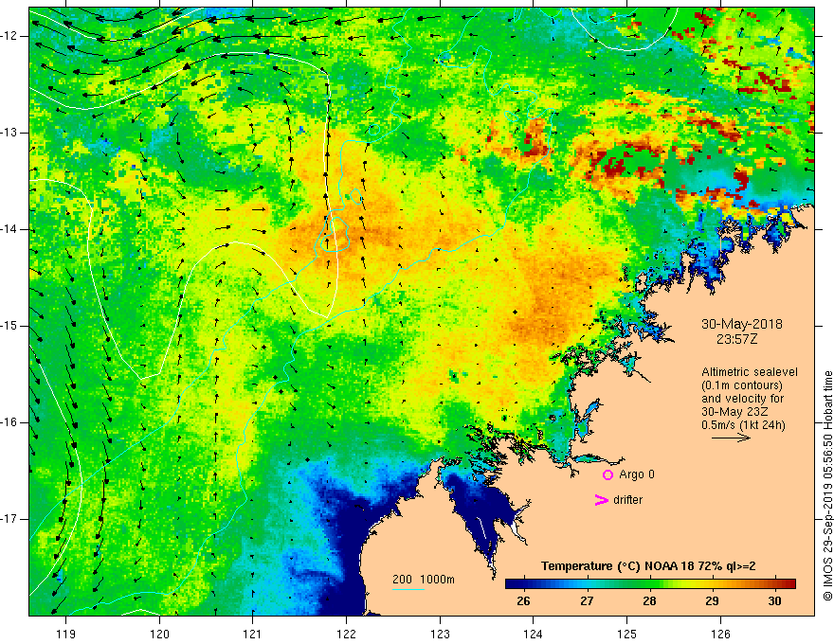Click the '30' value on the temperature scale
The height and width of the screenshot is (644, 834).
775,601
